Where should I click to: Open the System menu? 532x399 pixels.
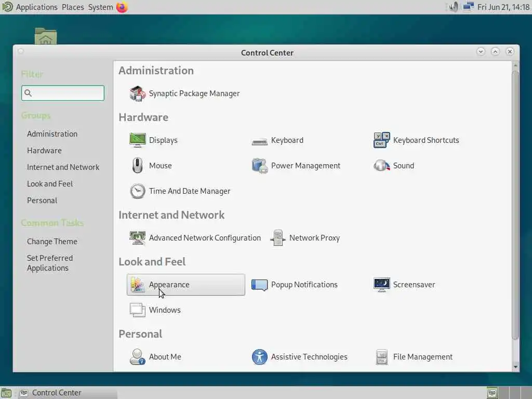(x=100, y=7)
